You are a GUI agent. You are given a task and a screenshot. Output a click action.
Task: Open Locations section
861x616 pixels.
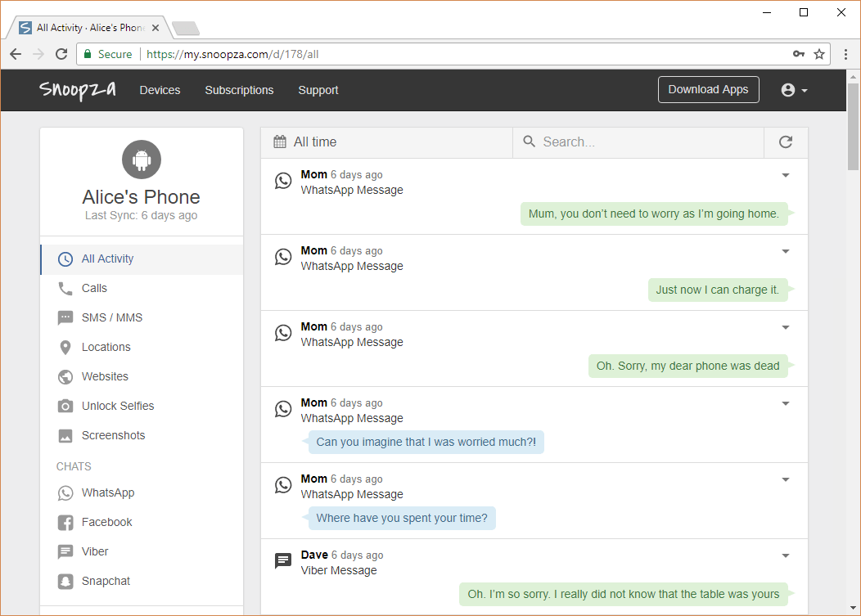point(142,348)
